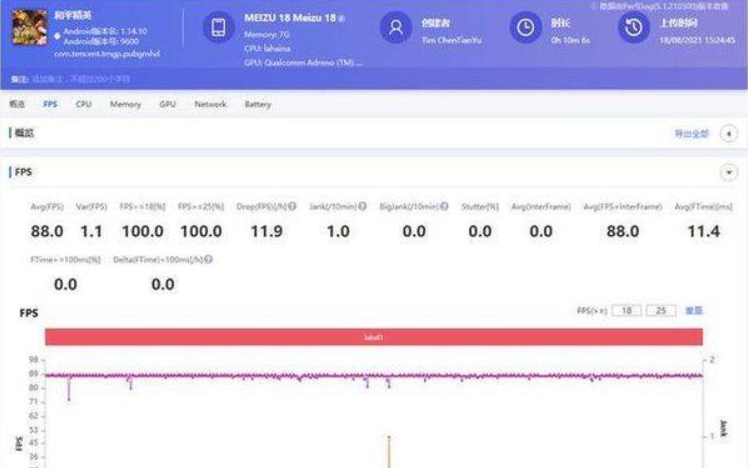Click the Android version diamond icon
Image resolution: width=748 pixels, height=468 pixels.
[57, 36]
